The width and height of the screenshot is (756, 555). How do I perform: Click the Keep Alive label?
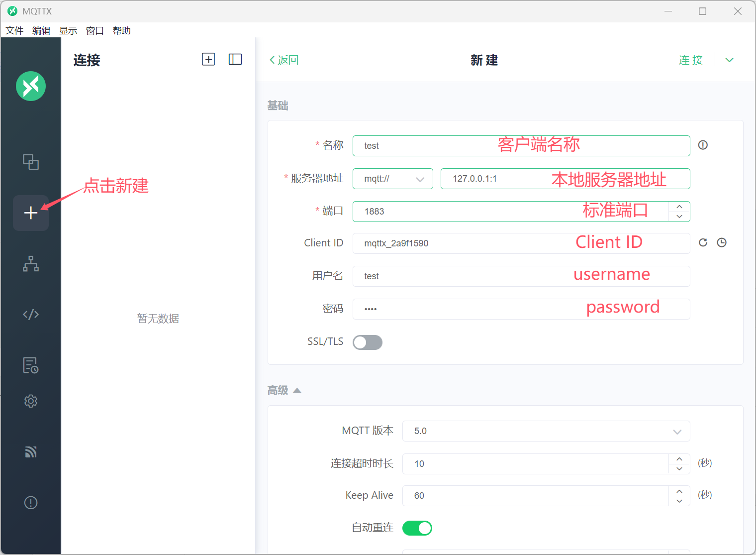pos(370,495)
